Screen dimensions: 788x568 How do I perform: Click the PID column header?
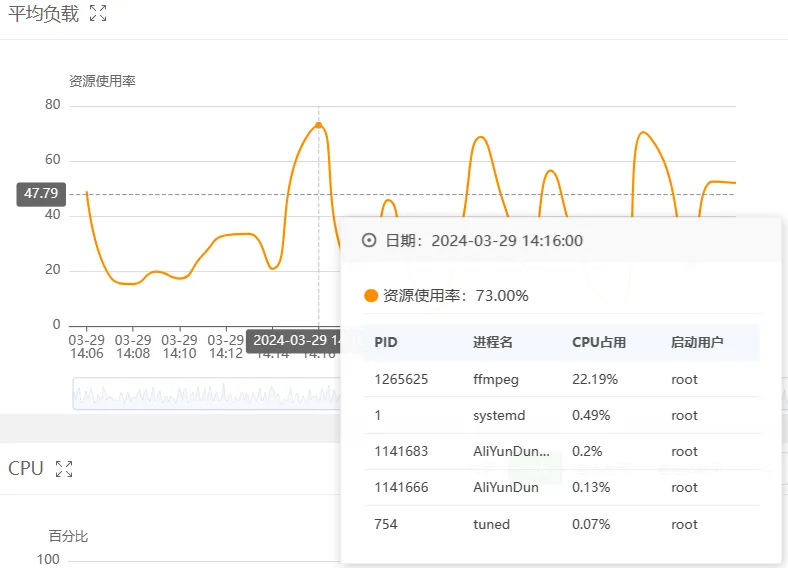pos(386,342)
